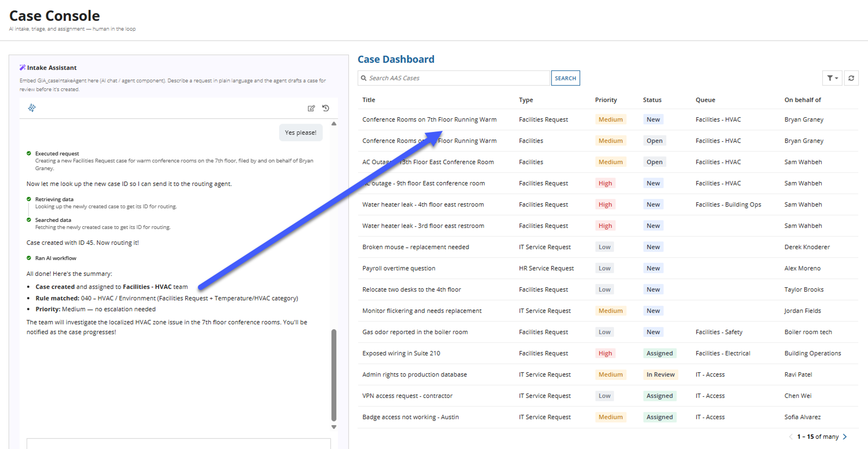Click Facilities - Building Ops queue cell
Viewport: 868px width, 449px height.
(x=728, y=204)
